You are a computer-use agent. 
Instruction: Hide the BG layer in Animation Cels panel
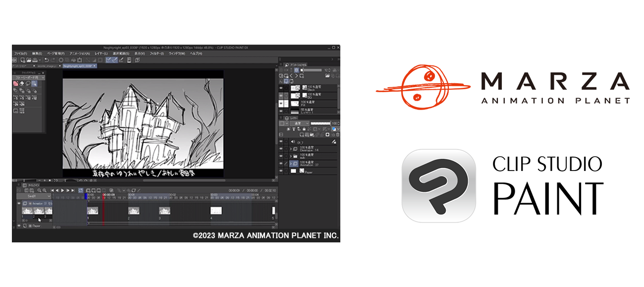pyautogui.click(x=280, y=96)
